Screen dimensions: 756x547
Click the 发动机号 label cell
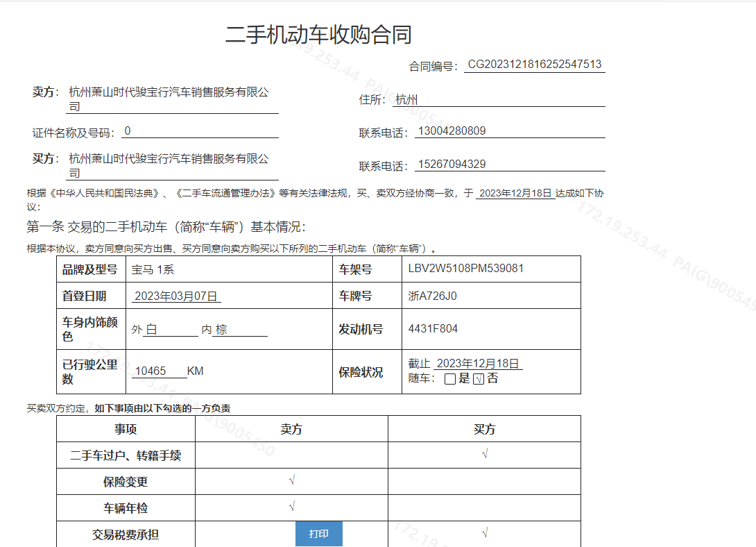[x=368, y=329]
